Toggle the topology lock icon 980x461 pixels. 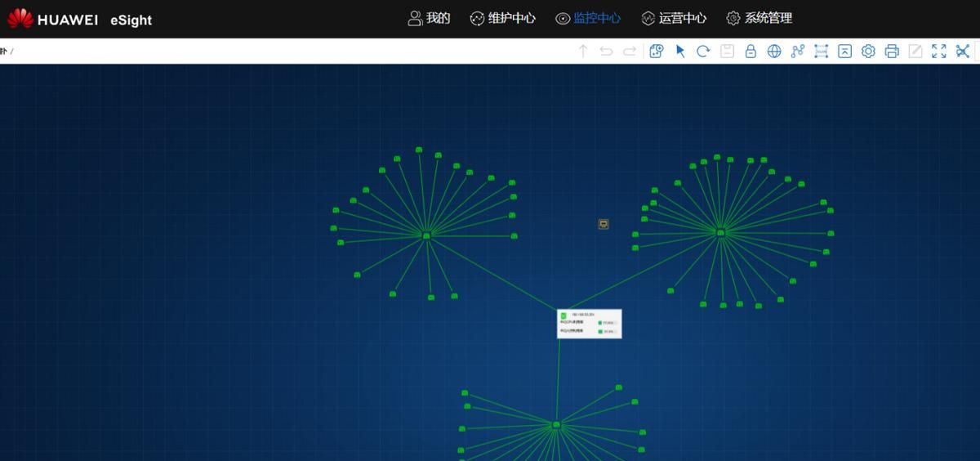point(751,51)
